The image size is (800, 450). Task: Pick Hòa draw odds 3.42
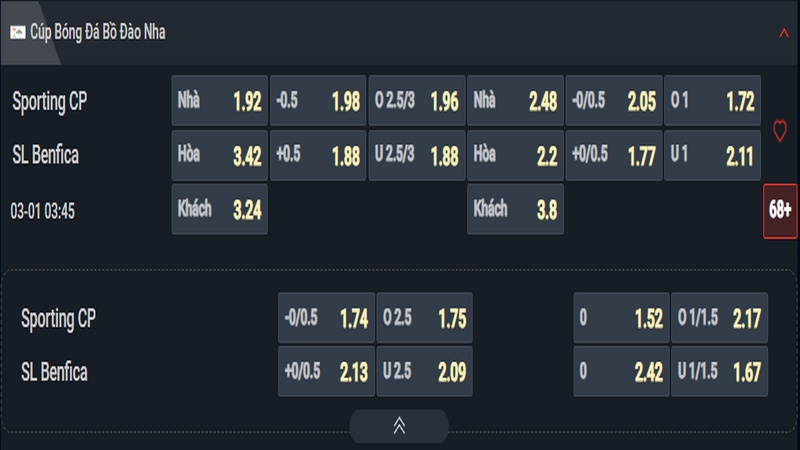pyautogui.click(x=219, y=155)
